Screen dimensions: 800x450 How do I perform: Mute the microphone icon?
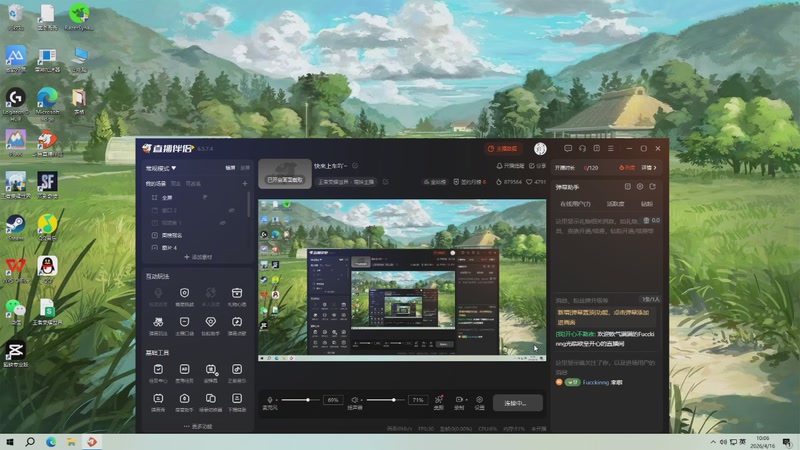(269, 400)
